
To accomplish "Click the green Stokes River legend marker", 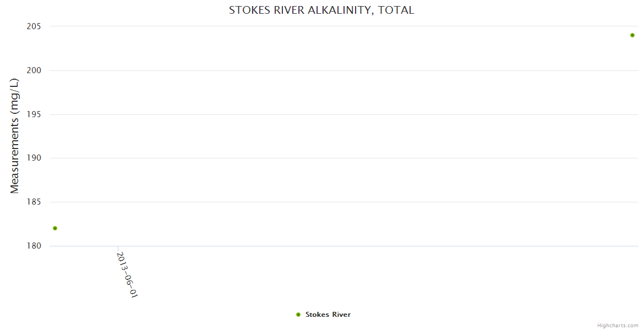I will click(x=298, y=315).
